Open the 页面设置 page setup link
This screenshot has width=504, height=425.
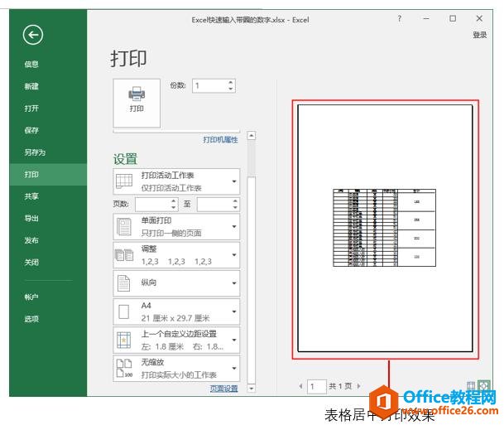click(224, 389)
